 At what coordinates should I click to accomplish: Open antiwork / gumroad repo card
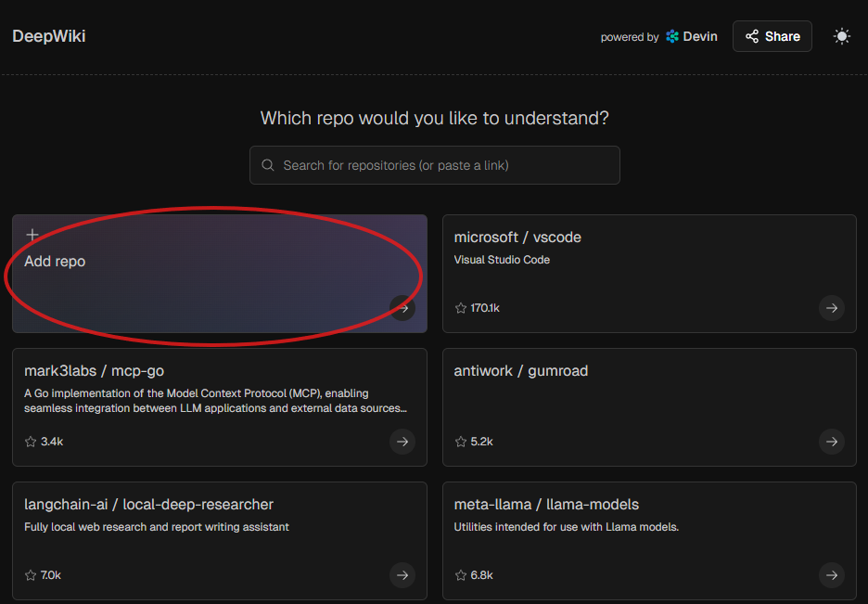pyautogui.click(x=649, y=407)
